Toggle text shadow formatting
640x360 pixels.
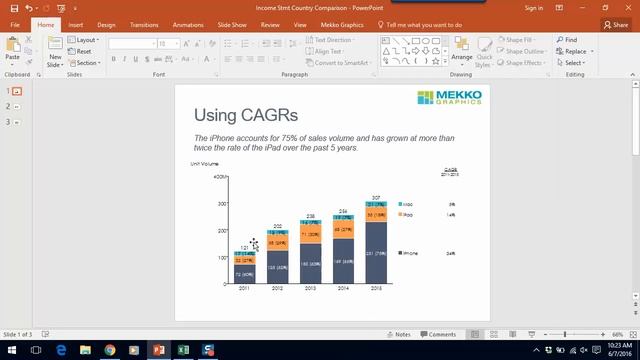147,59
